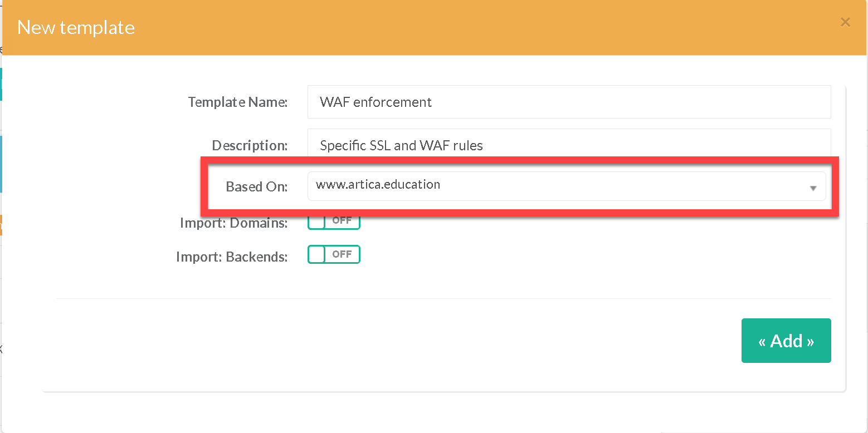Click the Import: Backends switch handle
This screenshot has height=433, width=868.
click(x=317, y=254)
